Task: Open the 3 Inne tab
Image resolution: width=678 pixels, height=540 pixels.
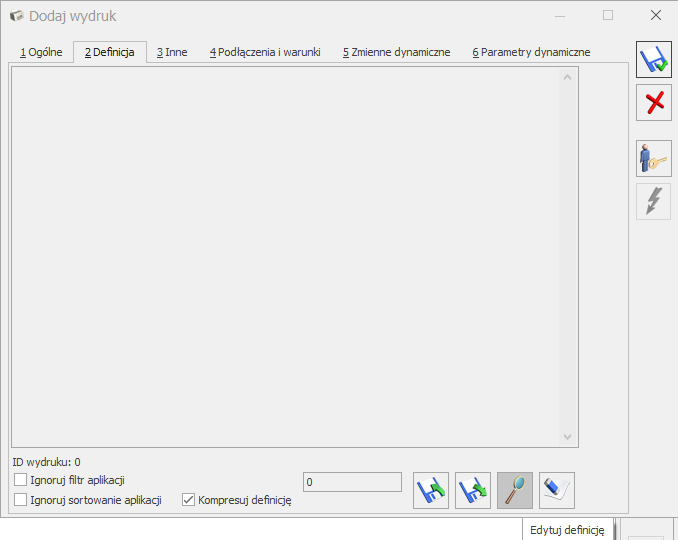Action: (x=172, y=52)
